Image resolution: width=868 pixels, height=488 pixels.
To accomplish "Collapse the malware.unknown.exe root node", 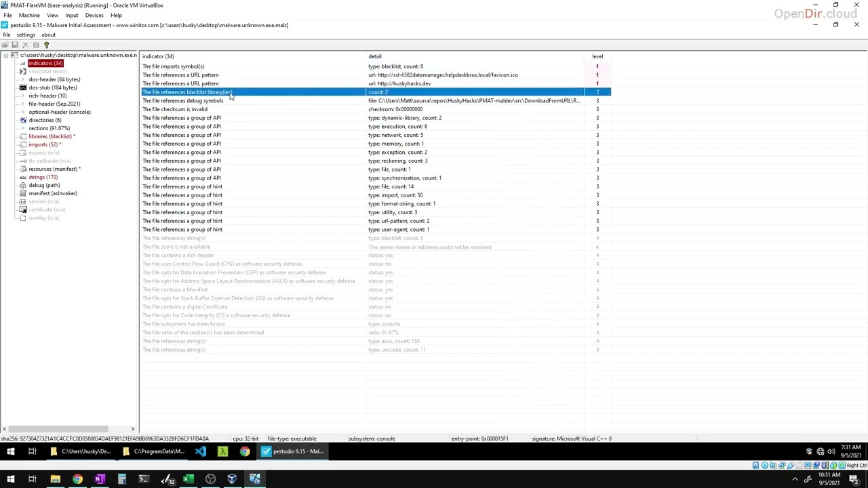I will (6, 55).
